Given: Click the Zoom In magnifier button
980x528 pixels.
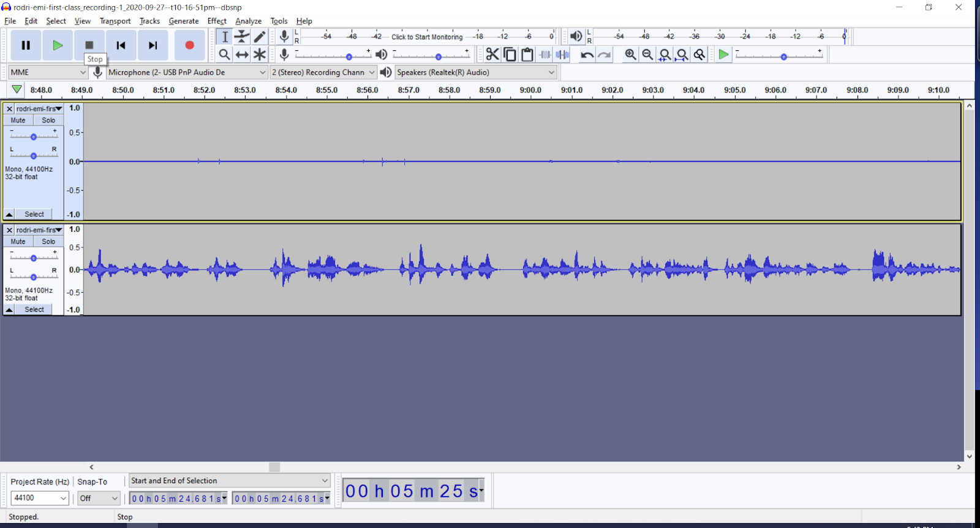Looking at the screenshot, I should click(x=630, y=55).
